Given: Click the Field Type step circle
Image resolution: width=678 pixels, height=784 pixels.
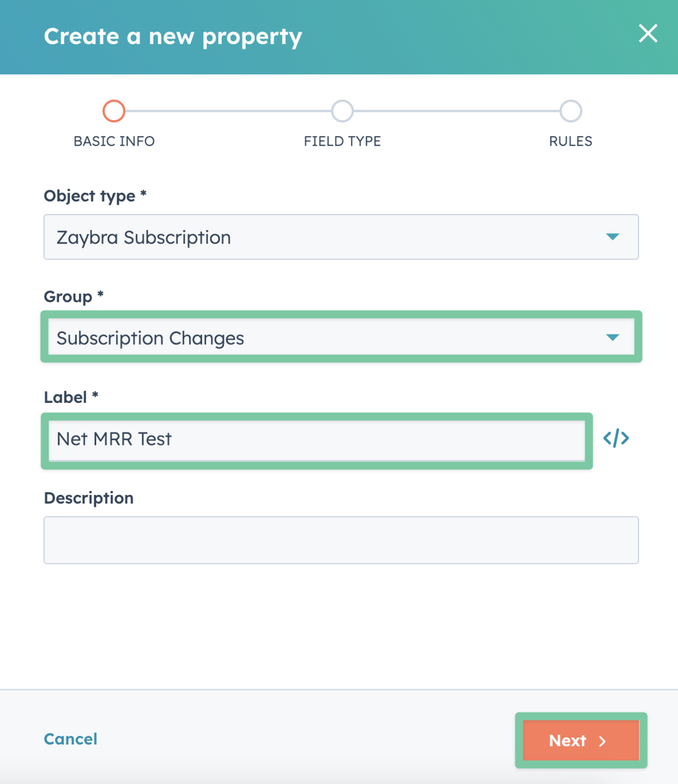Looking at the screenshot, I should click(x=342, y=112).
